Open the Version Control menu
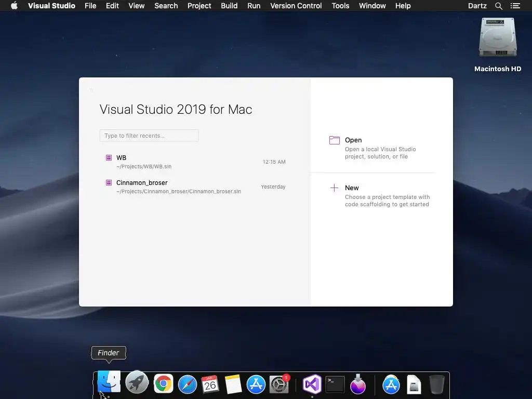This screenshot has height=399, width=532. tap(296, 6)
